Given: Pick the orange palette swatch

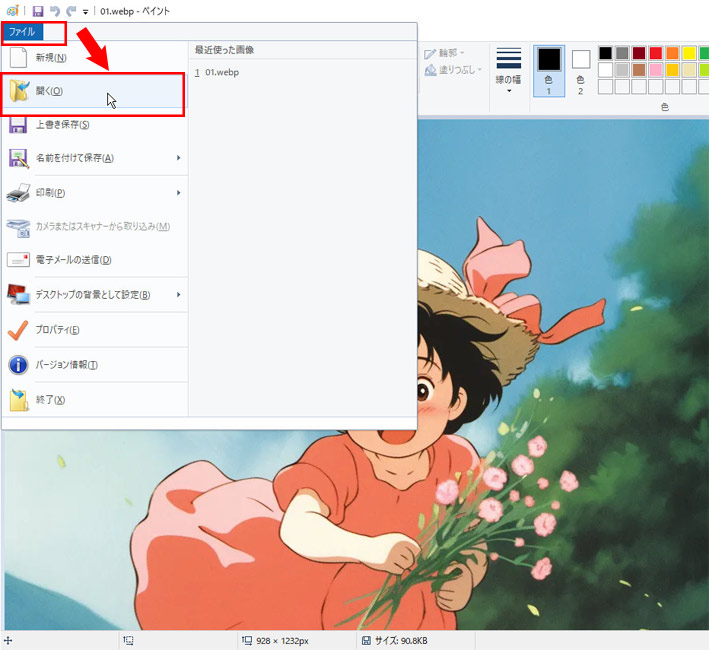Looking at the screenshot, I should 672,53.
